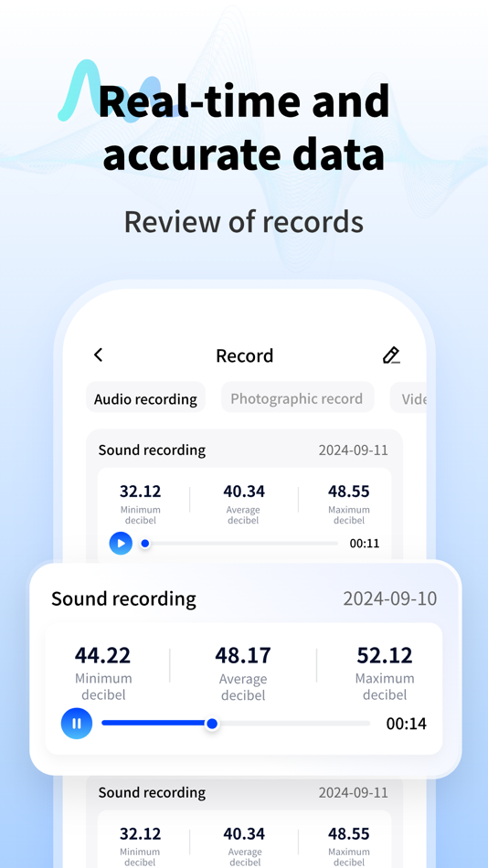Click the 00:11 duration text
Viewport: 488px width, 868px height.
[x=365, y=544]
